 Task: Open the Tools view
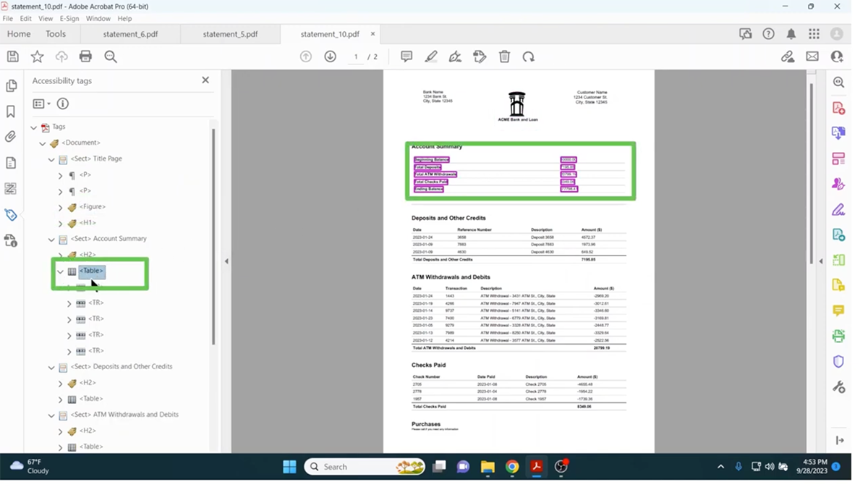[x=56, y=34]
